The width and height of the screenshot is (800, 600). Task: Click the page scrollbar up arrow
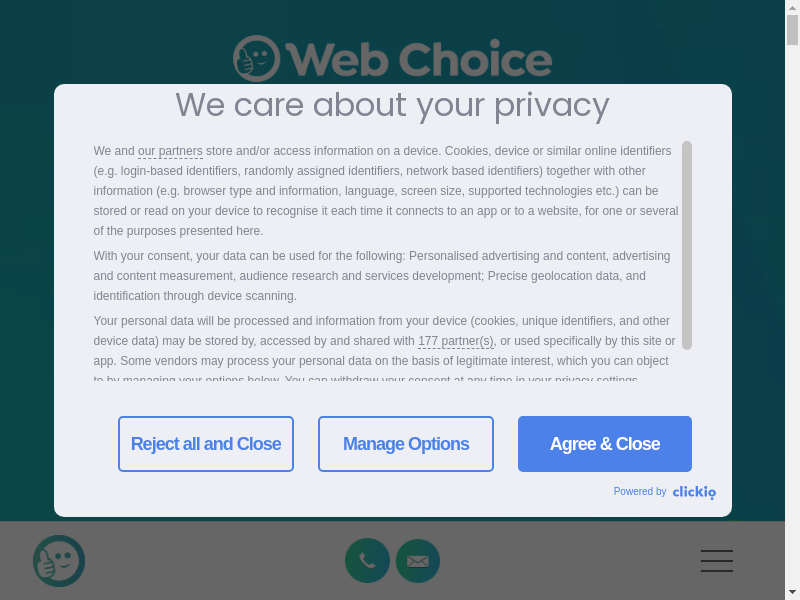coord(792,7)
